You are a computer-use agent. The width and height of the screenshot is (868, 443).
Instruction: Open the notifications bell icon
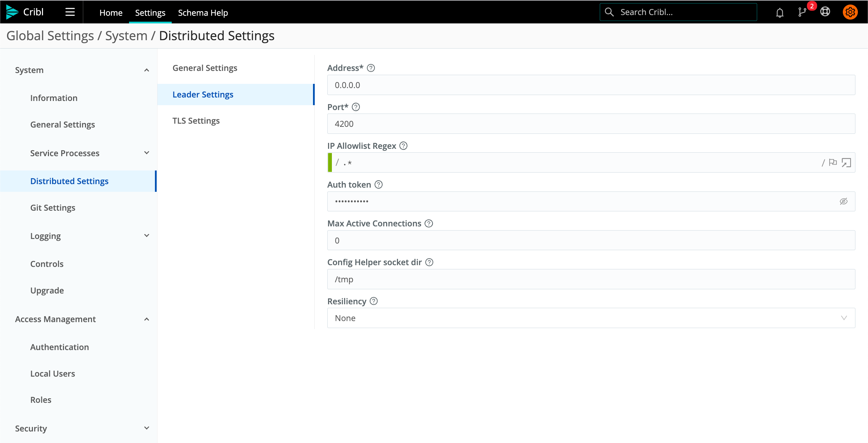[x=780, y=13]
